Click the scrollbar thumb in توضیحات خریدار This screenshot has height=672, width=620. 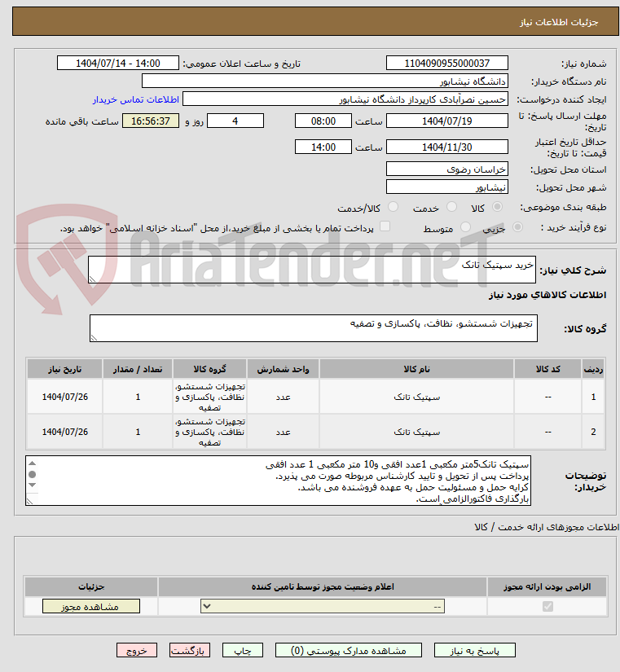pyautogui.click(x=32, y=474)
